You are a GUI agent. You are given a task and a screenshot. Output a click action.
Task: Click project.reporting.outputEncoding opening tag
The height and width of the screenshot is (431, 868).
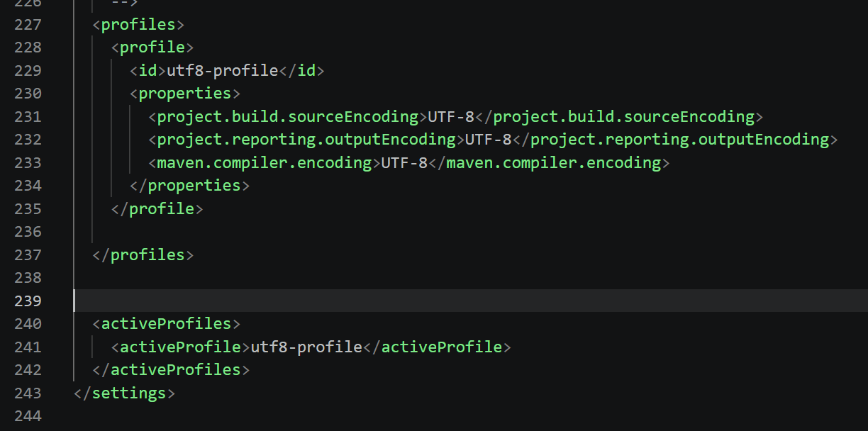point(306,140)
